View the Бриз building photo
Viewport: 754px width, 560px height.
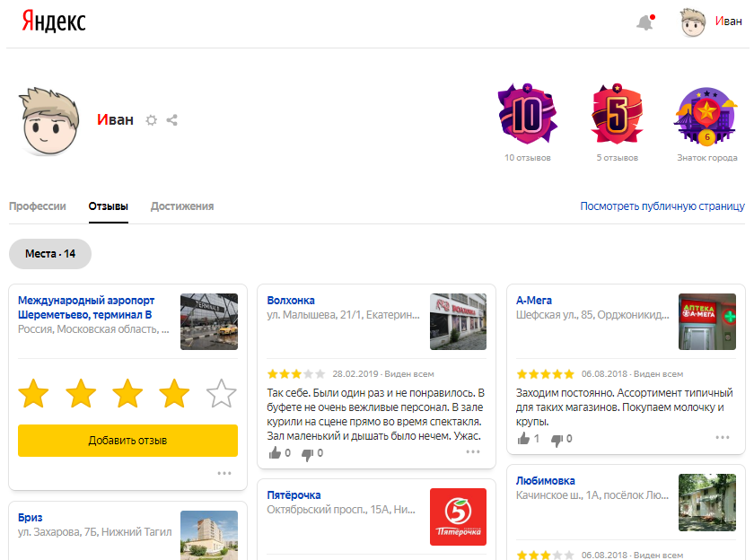coord(208,535)
